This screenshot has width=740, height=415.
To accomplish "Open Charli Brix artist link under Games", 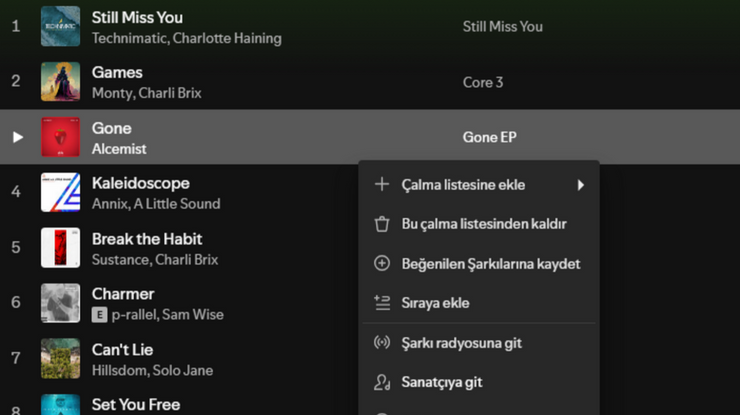I will [x=170, y=93].
